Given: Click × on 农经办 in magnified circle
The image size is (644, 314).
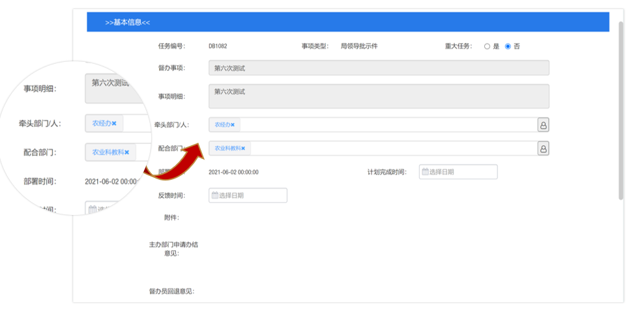Looking at the screenshot, I should pos(114,123).
